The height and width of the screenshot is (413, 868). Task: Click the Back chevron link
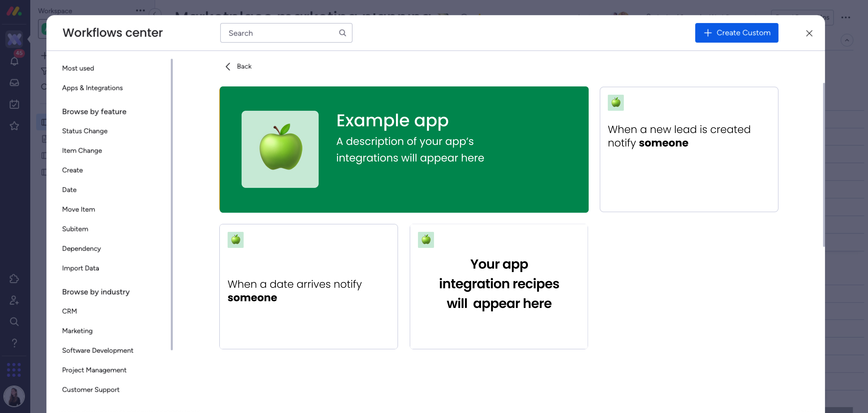[238, 67]
